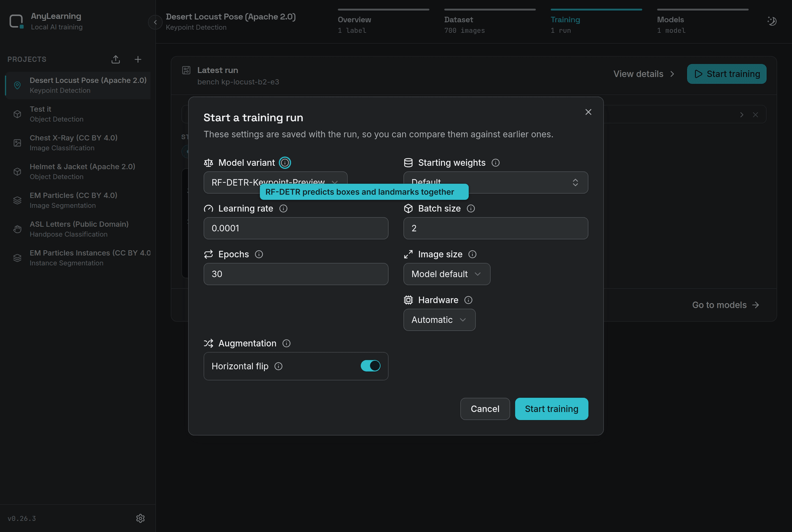
Task: Click the Horizontal flip info icon
Action: click(279, 366)
